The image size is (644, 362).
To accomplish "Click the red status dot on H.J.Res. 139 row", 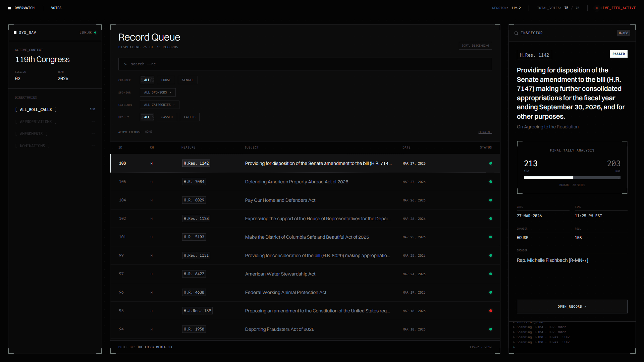I will (x=491, y=311).
